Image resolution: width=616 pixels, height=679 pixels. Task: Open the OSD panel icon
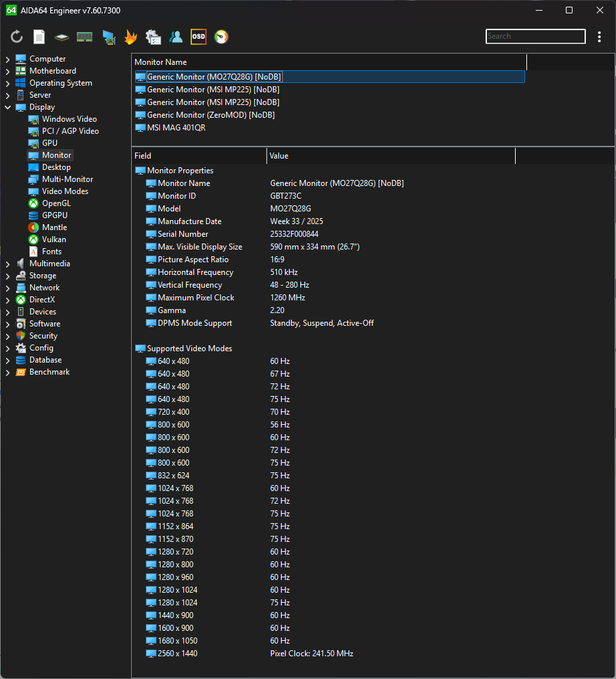[198, 37]
